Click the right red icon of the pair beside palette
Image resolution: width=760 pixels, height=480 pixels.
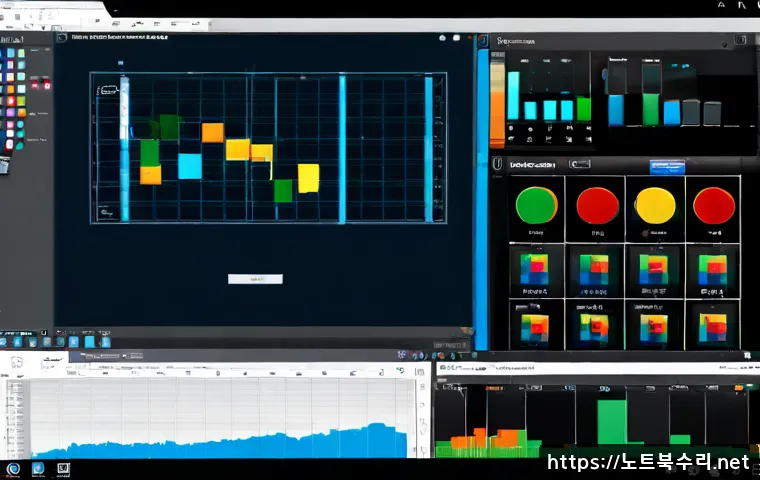click(47, 85)
